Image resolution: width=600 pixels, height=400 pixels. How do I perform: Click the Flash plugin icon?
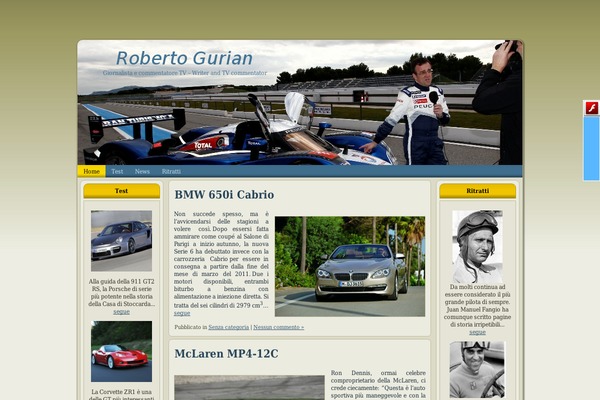[592, 108]
